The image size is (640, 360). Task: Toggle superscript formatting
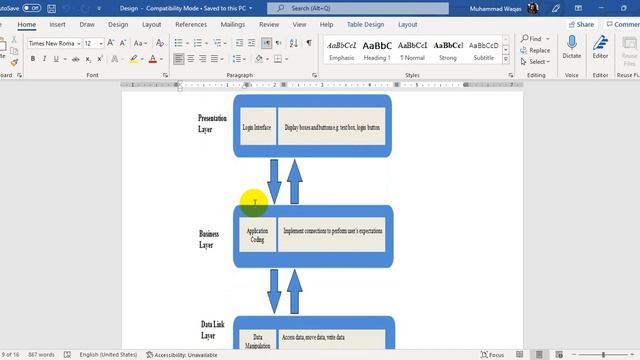coord(100,59)
